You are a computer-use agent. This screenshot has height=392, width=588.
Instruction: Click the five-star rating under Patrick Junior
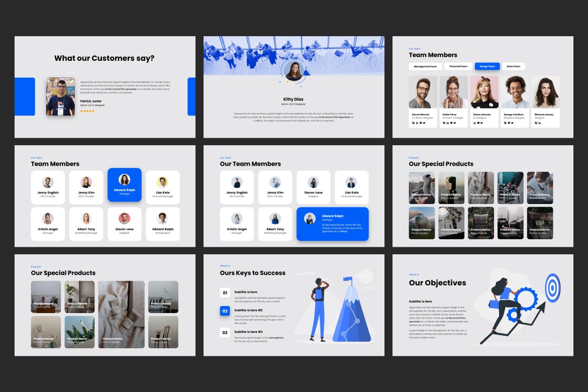pos(87,111)
